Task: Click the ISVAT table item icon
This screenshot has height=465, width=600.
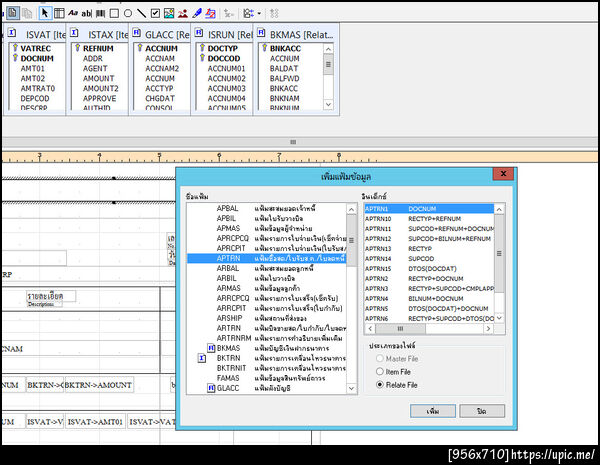Action: pos(12,33)
